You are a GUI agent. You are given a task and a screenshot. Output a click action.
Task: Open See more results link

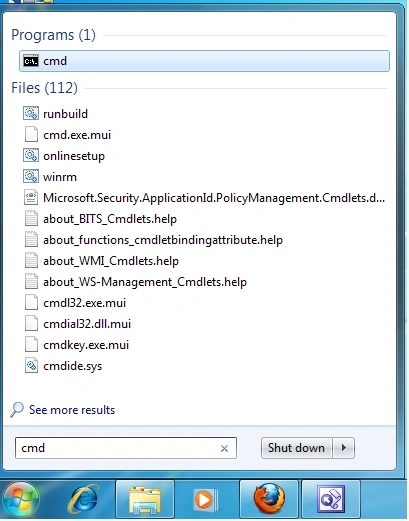click(72, 410)
